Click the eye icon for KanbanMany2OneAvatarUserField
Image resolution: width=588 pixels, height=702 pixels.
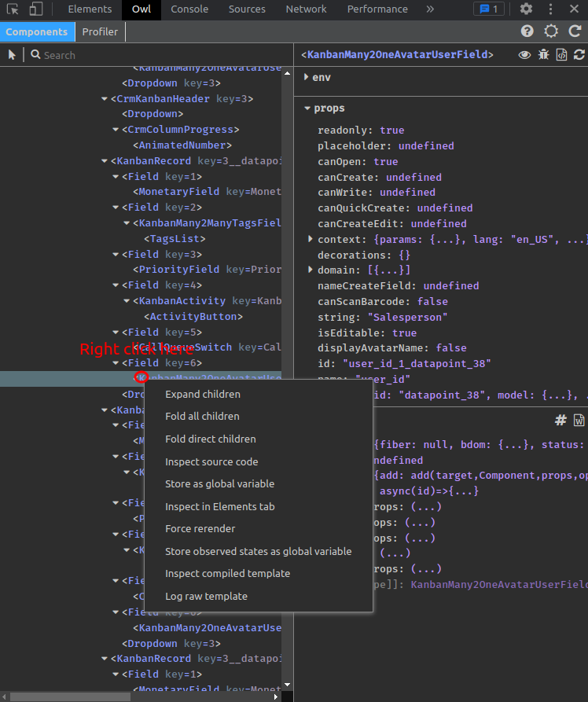click(524, 54)
